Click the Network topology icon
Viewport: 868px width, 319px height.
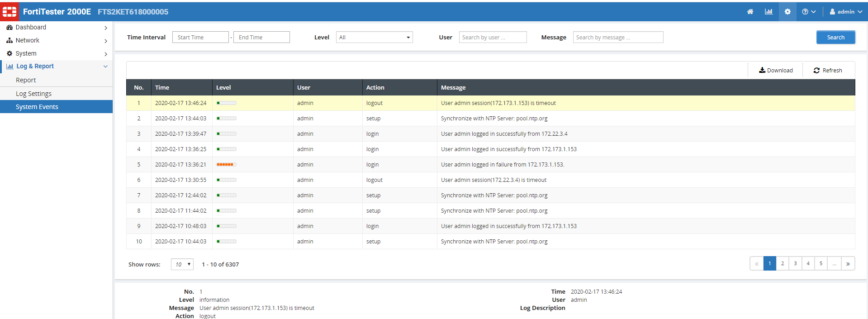[x=9, y=40]
